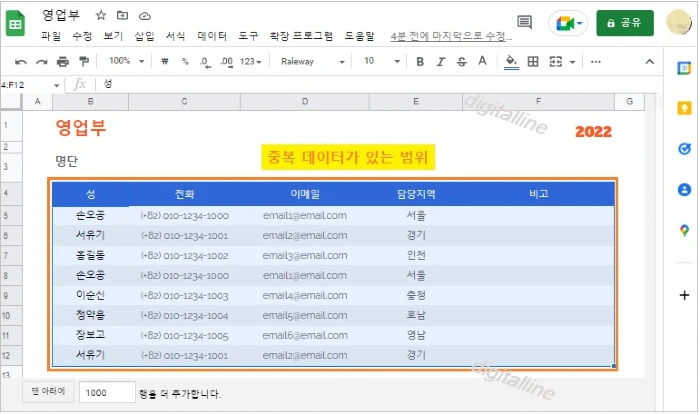Open more toolbar options
Viewport: 700px width, 415px height.
(596, 62)
